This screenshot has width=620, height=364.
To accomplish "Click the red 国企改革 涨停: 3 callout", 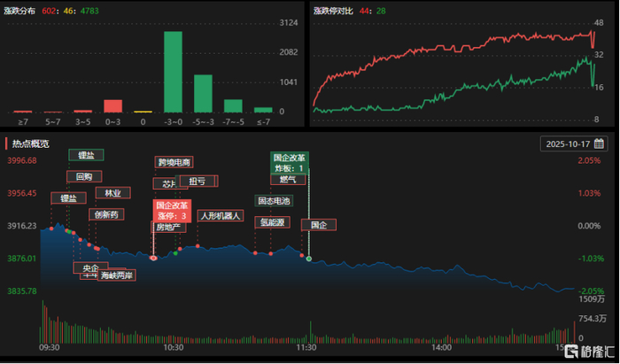I will [x=172, y=211].
